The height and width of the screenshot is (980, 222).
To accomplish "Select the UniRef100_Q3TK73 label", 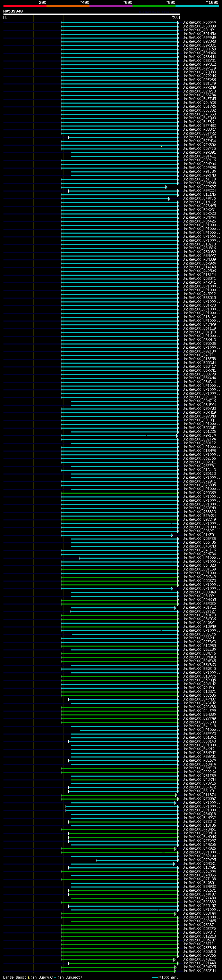I will [x=199, y=305].
